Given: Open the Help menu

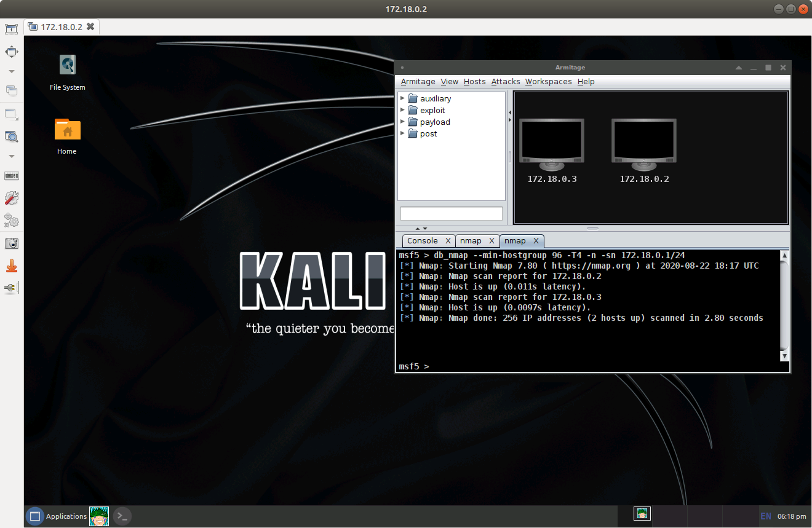Looking at the screenshot, I should 586,82.
